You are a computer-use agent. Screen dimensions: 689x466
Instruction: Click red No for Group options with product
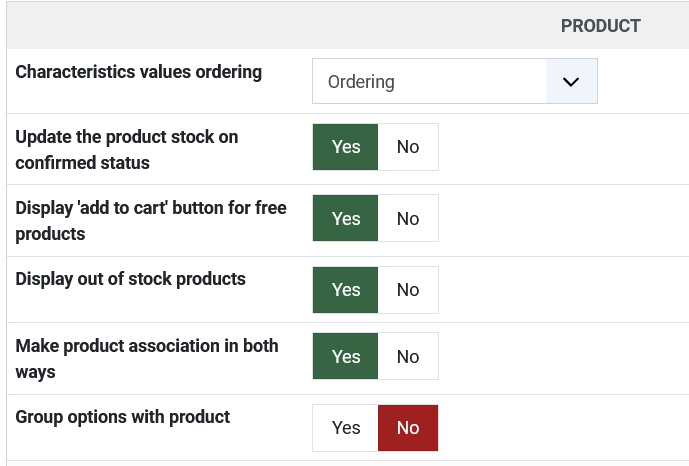click(408, 428)
